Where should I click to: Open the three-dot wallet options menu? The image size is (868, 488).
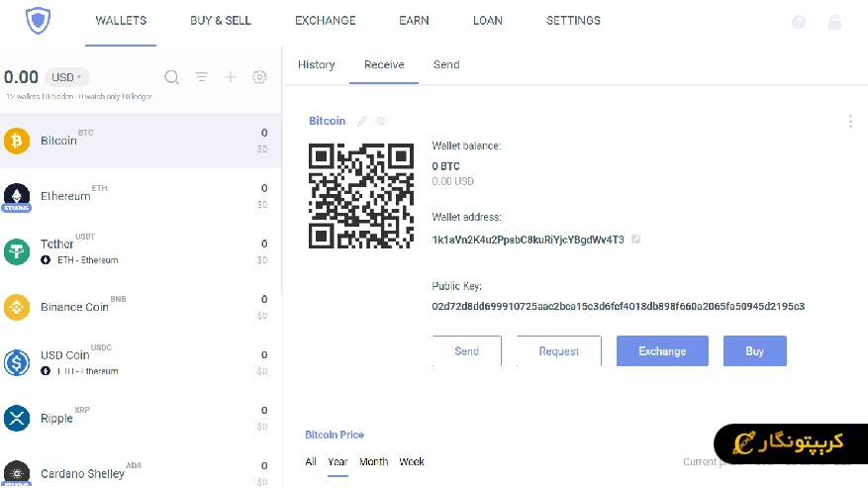[x=850, y=122]
